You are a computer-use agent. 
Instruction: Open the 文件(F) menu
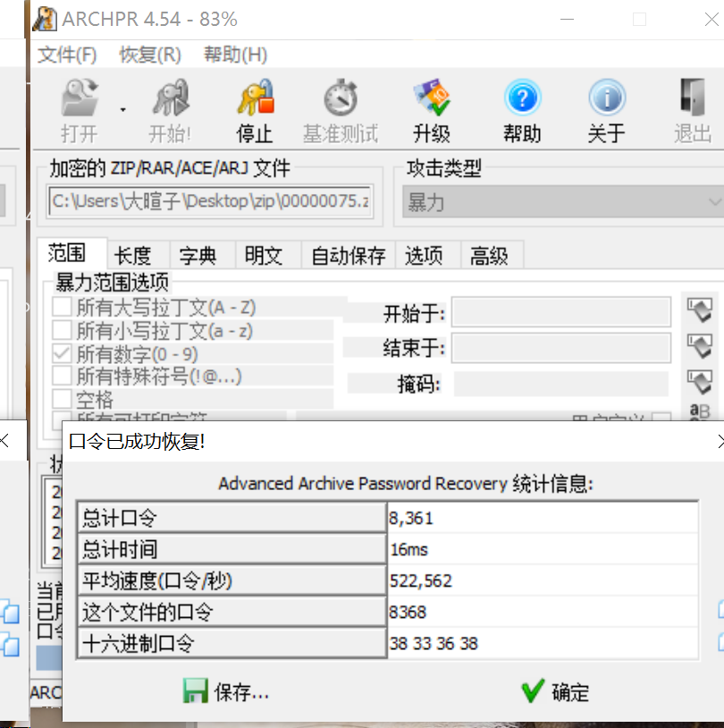point(67,55)
